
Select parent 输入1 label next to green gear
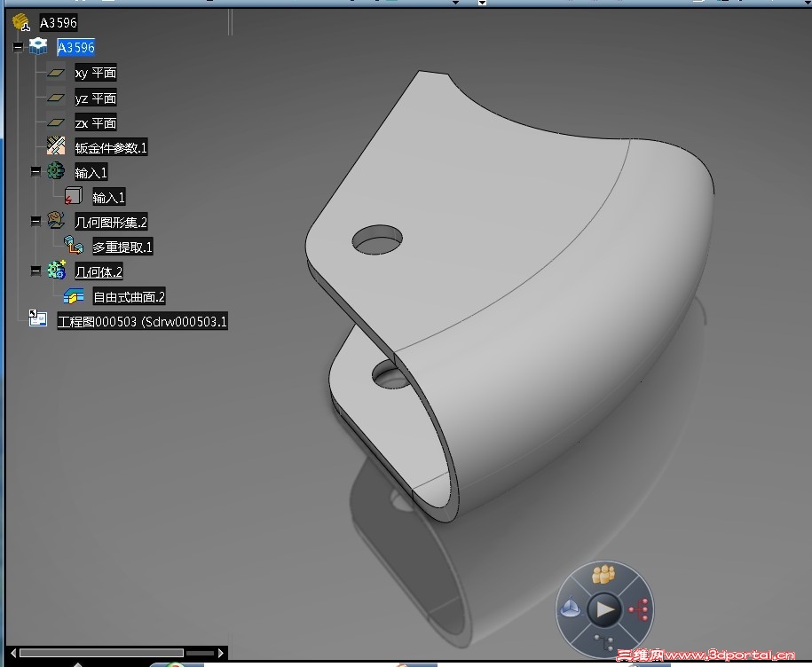(91, 172)
